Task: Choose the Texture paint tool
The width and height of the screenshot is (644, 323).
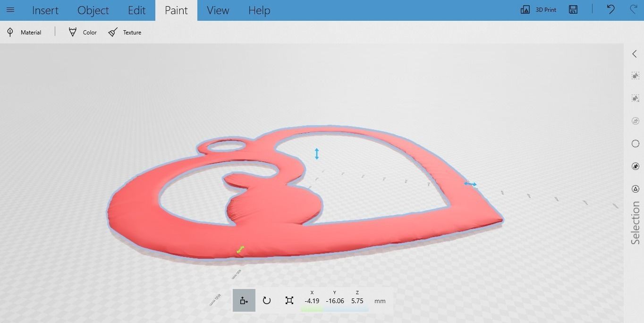Action: point(125,32)
